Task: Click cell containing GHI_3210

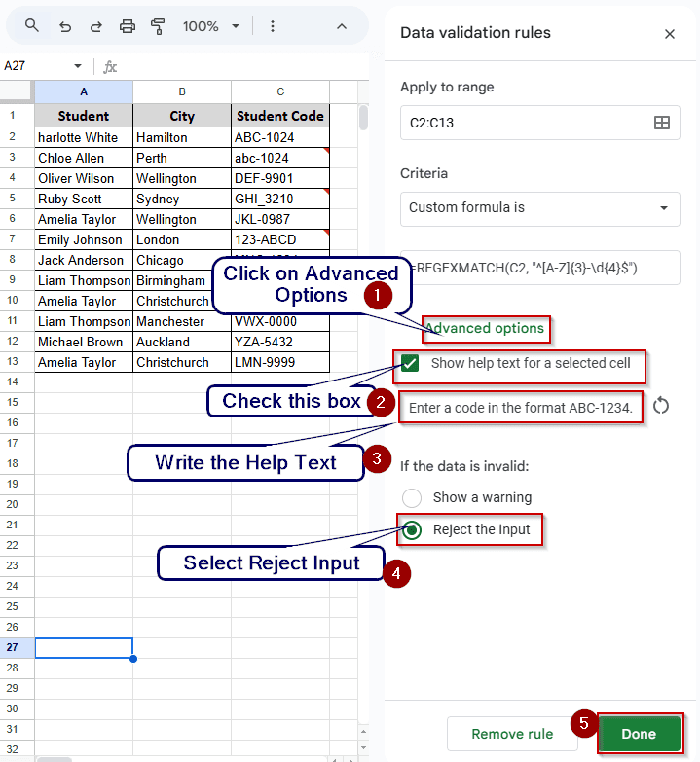Action: pos(280,199)
